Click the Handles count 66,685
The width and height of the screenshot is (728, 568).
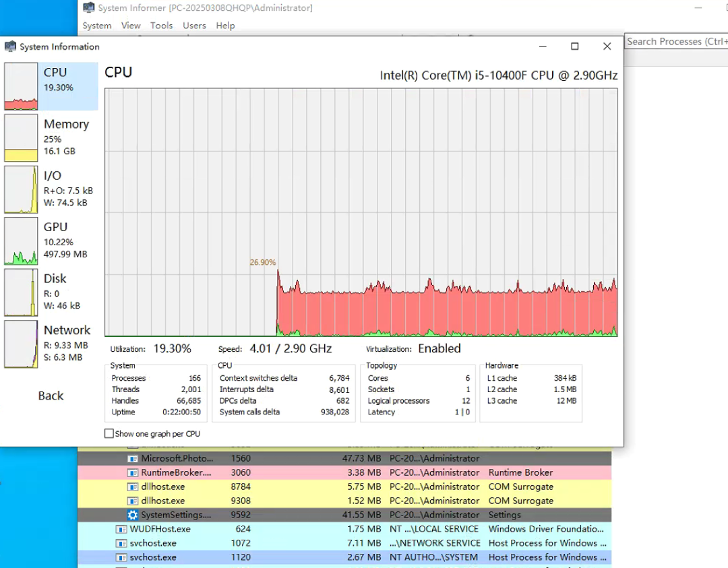coord(189,400)
